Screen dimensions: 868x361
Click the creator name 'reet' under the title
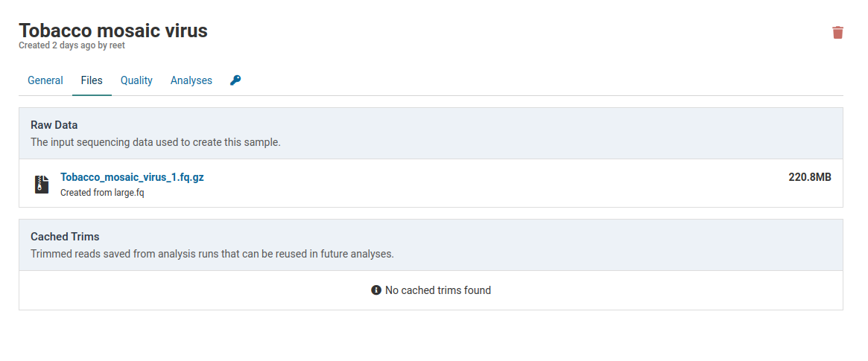coord(117,45)
